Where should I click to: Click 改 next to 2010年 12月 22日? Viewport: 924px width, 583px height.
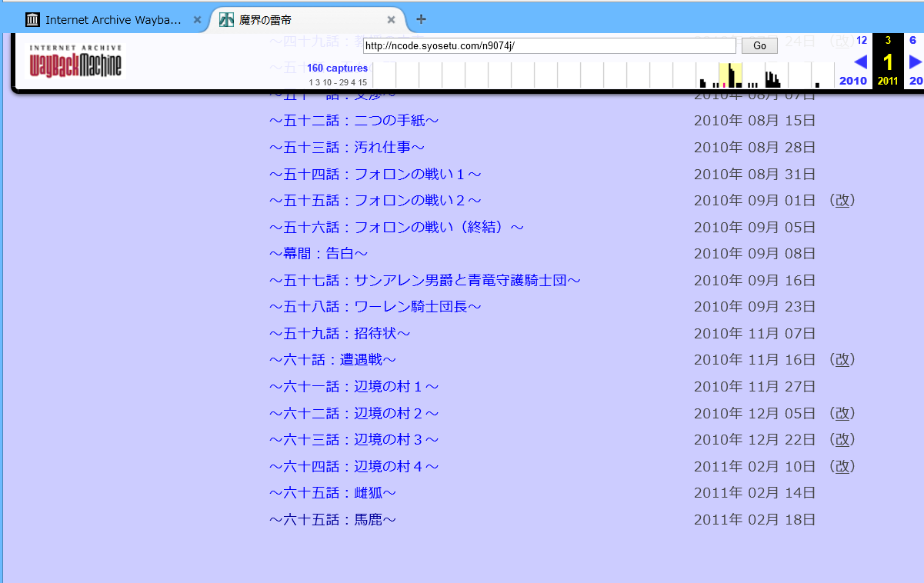[842, 440]
